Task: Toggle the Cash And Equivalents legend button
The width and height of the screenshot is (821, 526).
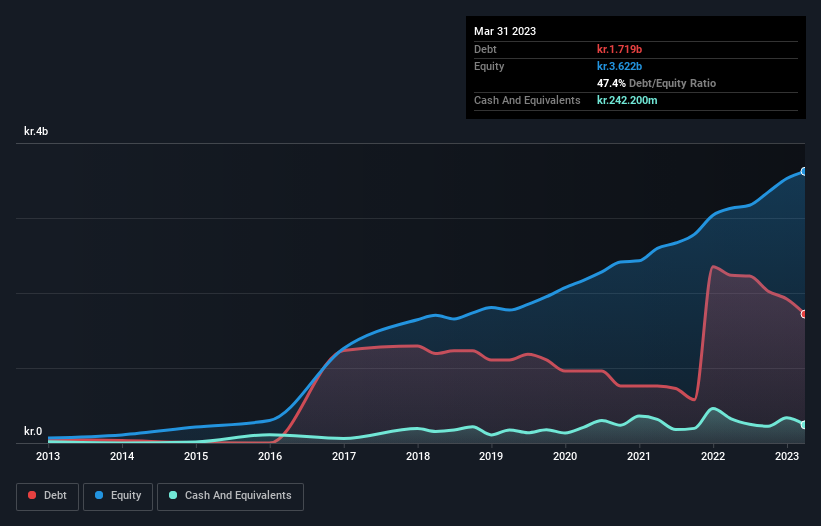Action: (230, 496)
